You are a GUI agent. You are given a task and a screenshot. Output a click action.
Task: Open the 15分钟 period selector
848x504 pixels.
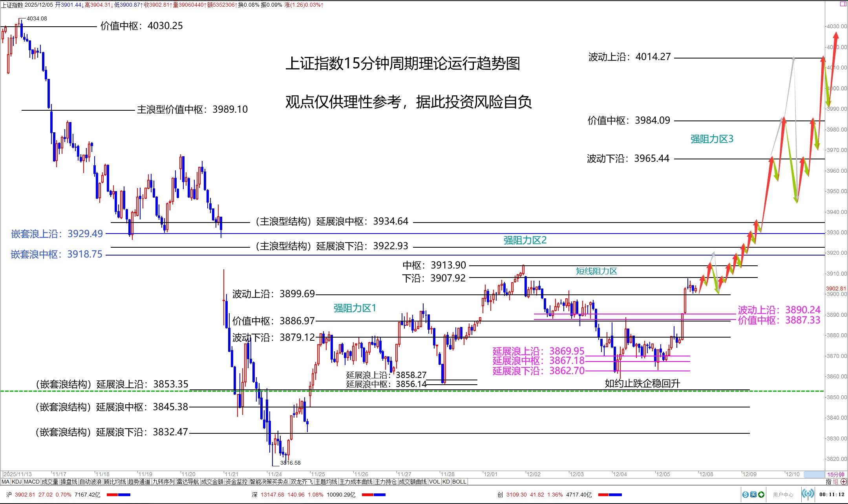coord(835,475)
